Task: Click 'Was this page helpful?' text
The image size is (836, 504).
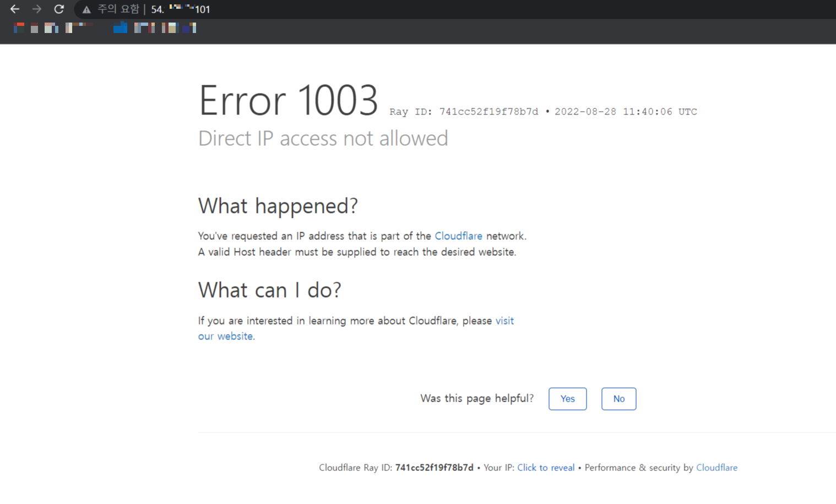Action: [x=477, y=398]
